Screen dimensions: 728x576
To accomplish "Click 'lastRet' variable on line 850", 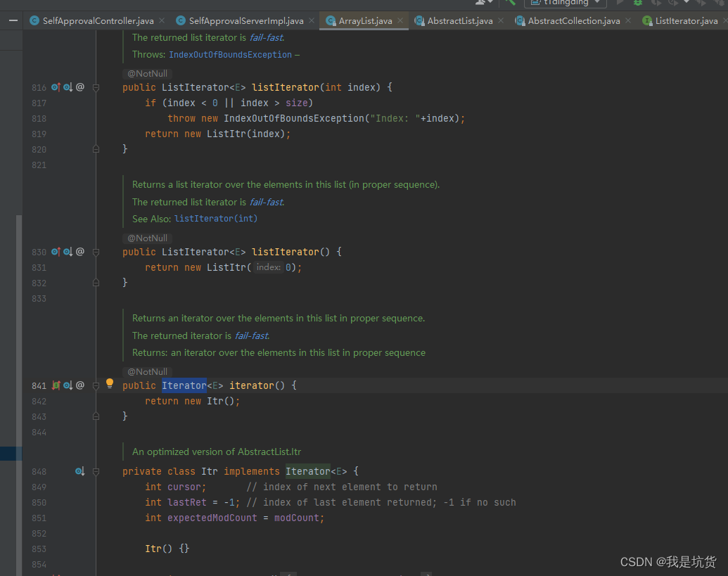I will coord(186,502).
